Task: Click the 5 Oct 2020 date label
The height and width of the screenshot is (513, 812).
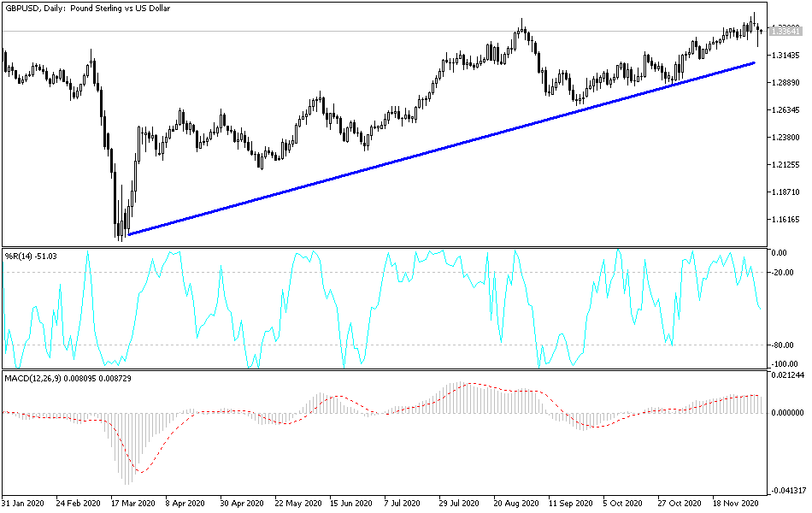Action: click(623, 503)
